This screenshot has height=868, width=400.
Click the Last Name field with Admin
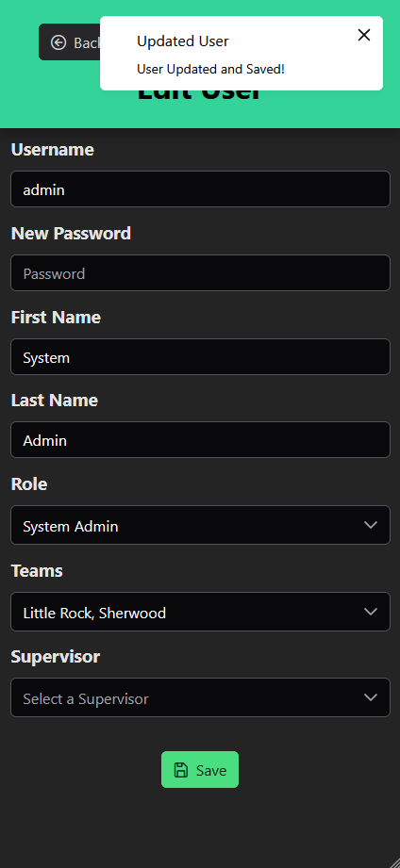click(200, 439)
